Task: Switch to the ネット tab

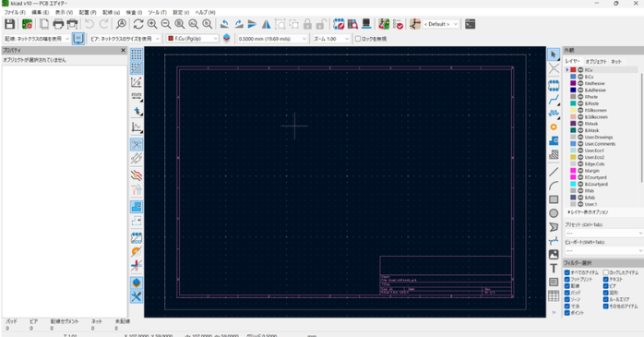Action: tap(616, 61)
